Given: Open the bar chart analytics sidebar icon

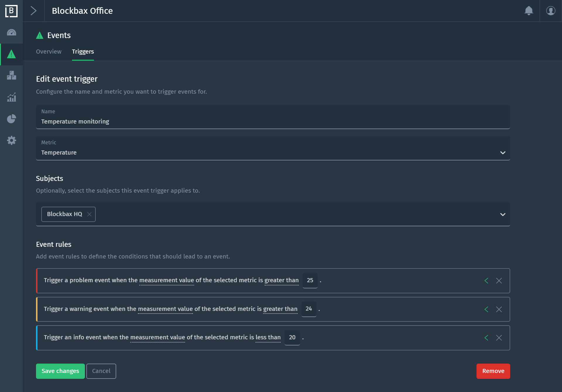Looking at the screenshot, I should click(11, 97).
